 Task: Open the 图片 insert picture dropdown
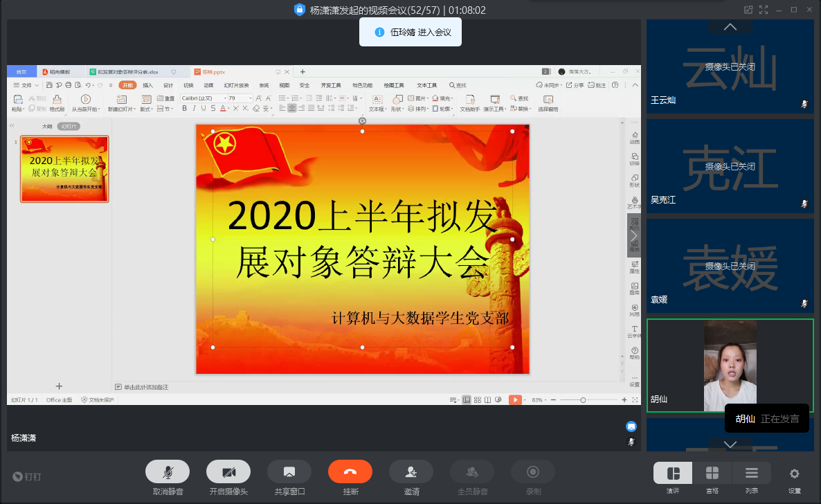[x=418, y=98]
